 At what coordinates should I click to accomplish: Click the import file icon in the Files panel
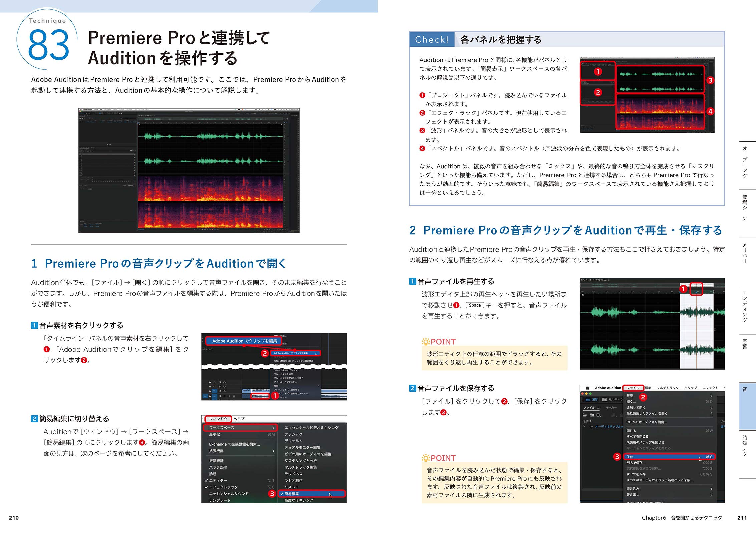click(592, 415)
